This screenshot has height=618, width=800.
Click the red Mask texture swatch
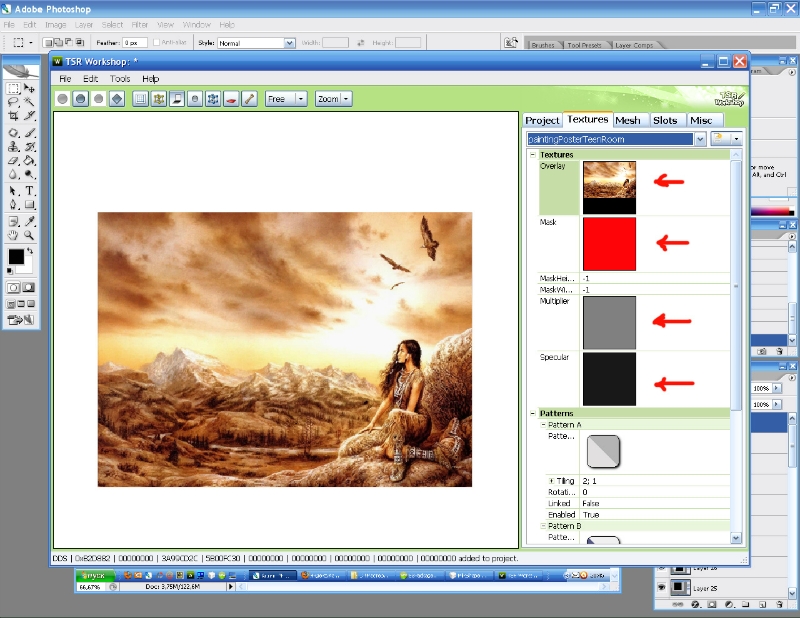(609, 244)
